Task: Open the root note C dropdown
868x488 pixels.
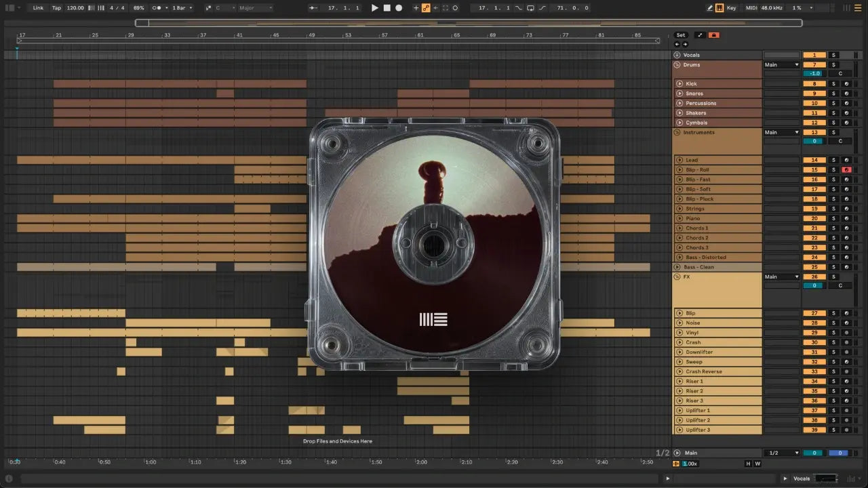Action: (x=224, y=8)
